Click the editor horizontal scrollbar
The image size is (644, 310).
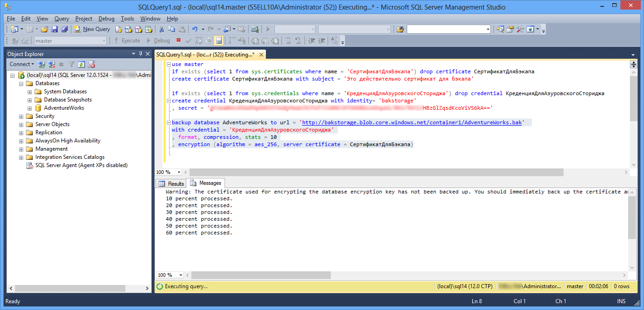[x=376, y=172]
